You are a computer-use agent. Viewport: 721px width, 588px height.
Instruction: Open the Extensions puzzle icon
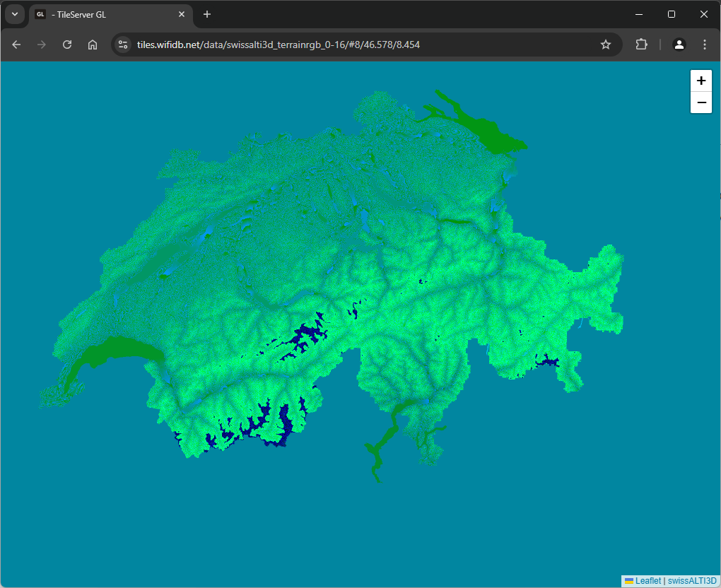(x=641, y=45)
